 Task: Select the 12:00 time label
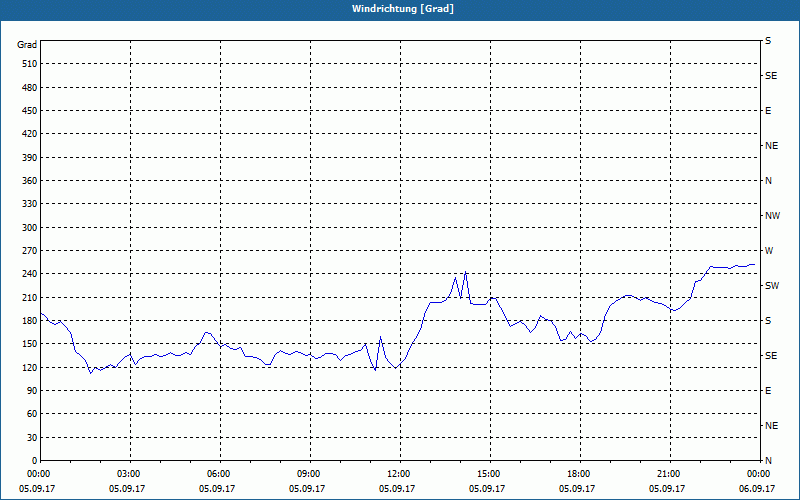point(401,474)
